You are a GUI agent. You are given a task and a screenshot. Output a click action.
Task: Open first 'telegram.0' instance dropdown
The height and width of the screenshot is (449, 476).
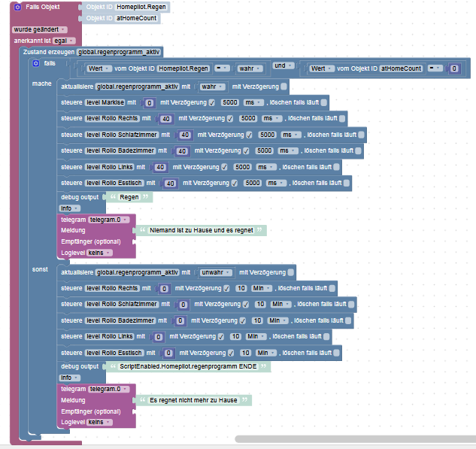click(108, 220)
